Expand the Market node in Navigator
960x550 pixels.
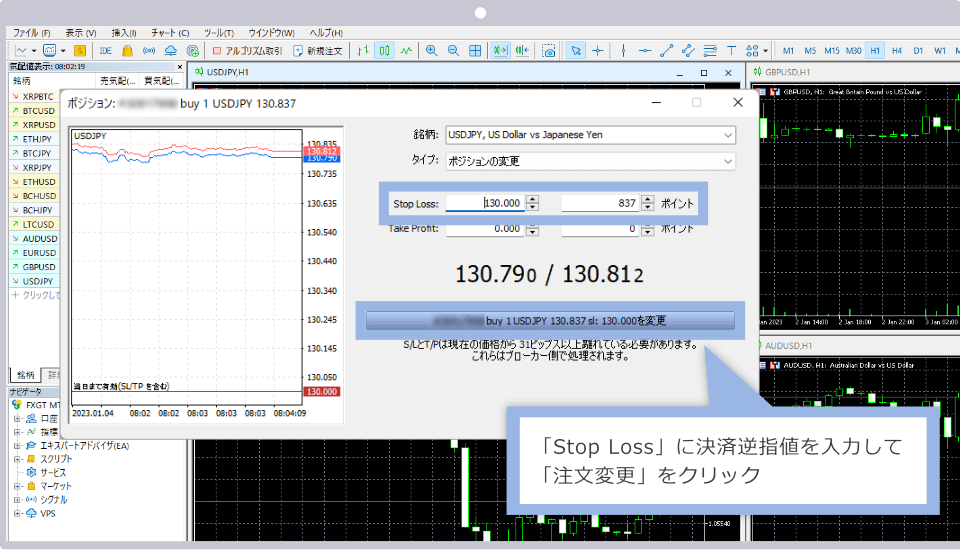(x=17, y=486)
